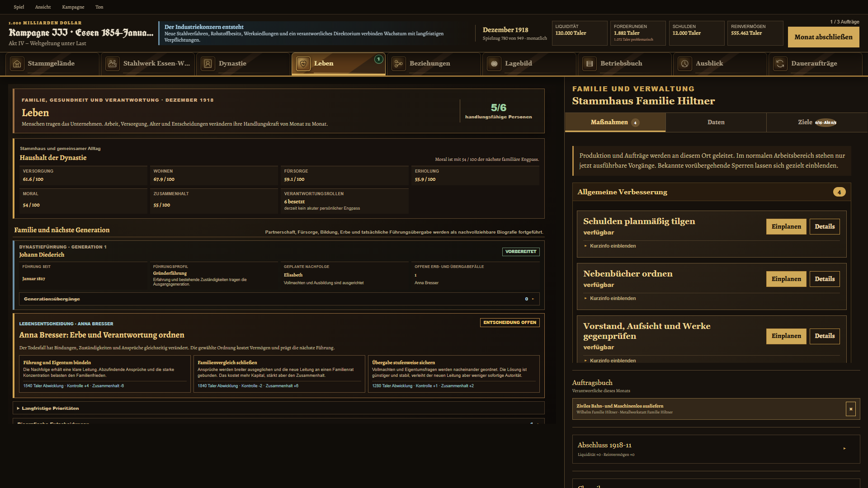Select the Ausblick clock icon

pos(685,64)
